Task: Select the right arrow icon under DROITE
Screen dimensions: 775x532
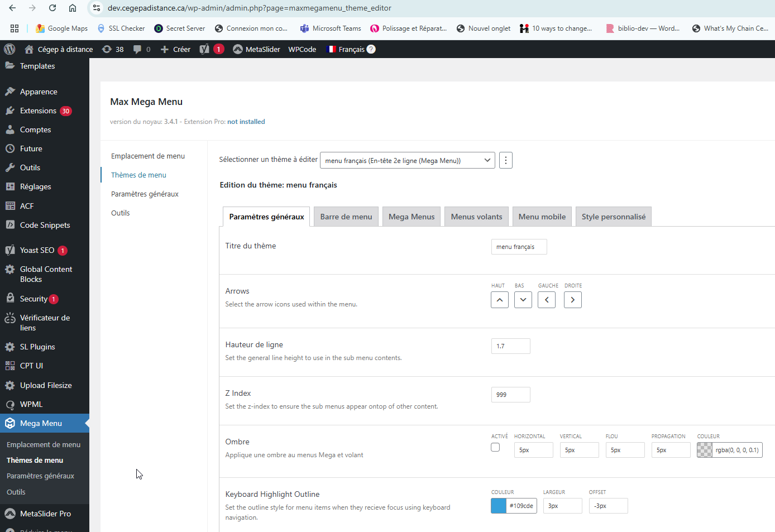Action: (x=572, y=300)
